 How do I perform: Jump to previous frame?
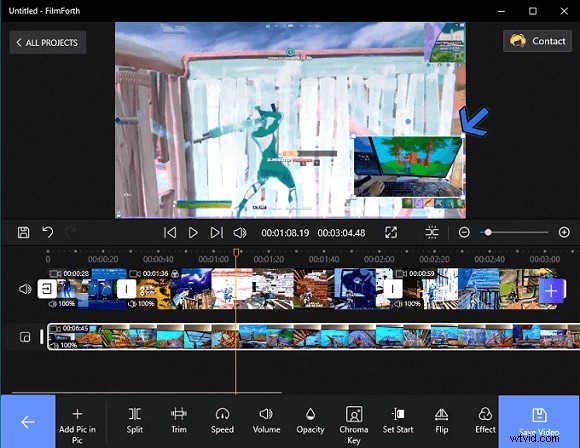tap(170, 233)
